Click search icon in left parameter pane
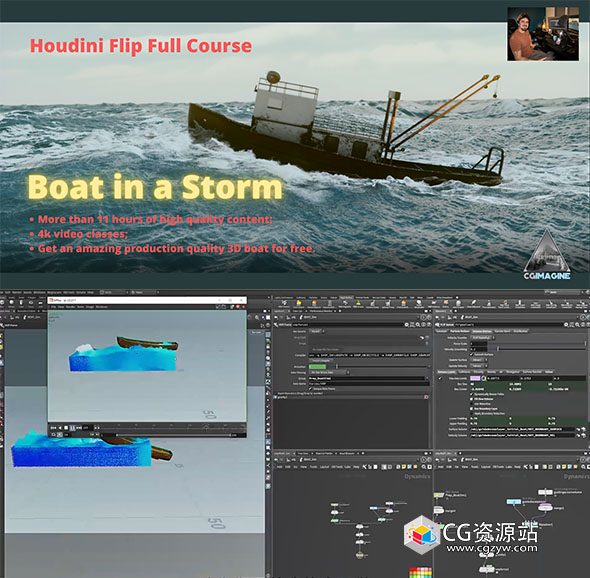Screen dimensions: 590x578 (418, 325)
